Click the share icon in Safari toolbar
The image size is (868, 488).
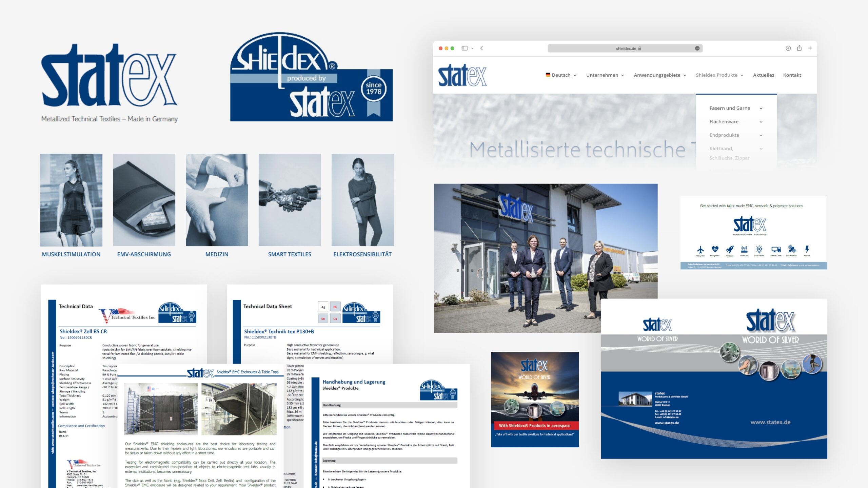point(799,48)
